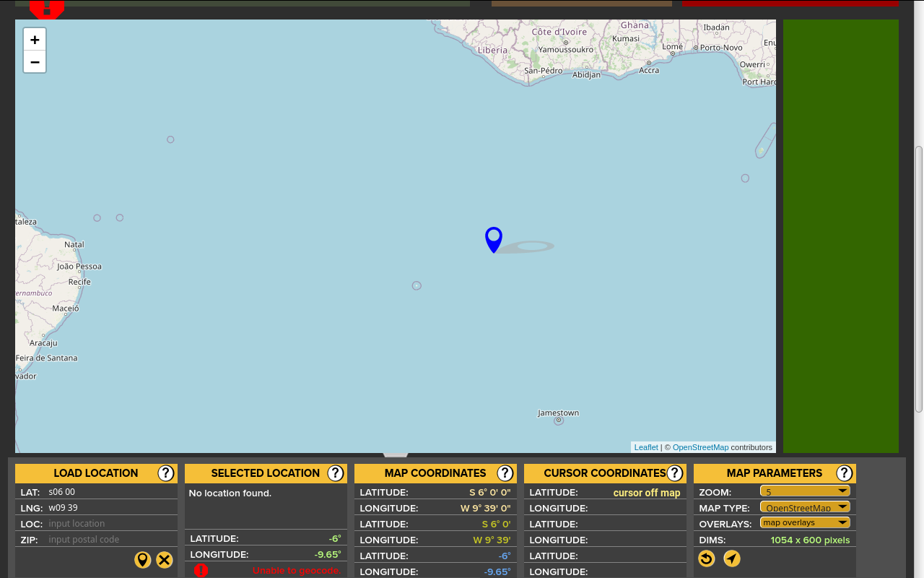Click the geolocate arrow icon
Screen dimensions: 924x578
pyautogui.click(x=732, y=558)
